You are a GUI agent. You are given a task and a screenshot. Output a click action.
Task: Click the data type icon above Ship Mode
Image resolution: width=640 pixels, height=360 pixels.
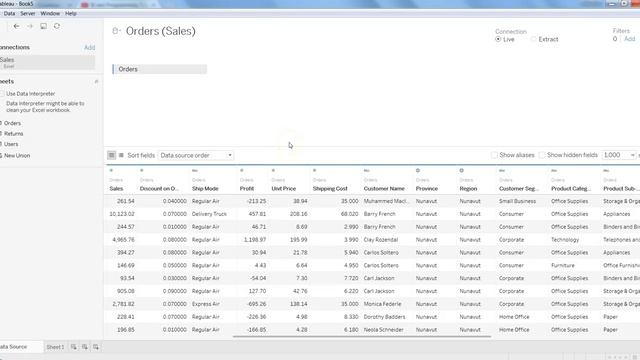pyautogui.click(x=195, y=171)
